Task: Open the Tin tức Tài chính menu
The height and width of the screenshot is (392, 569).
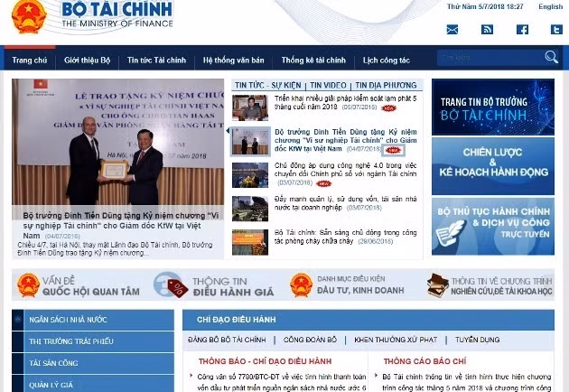Action: 156,60
